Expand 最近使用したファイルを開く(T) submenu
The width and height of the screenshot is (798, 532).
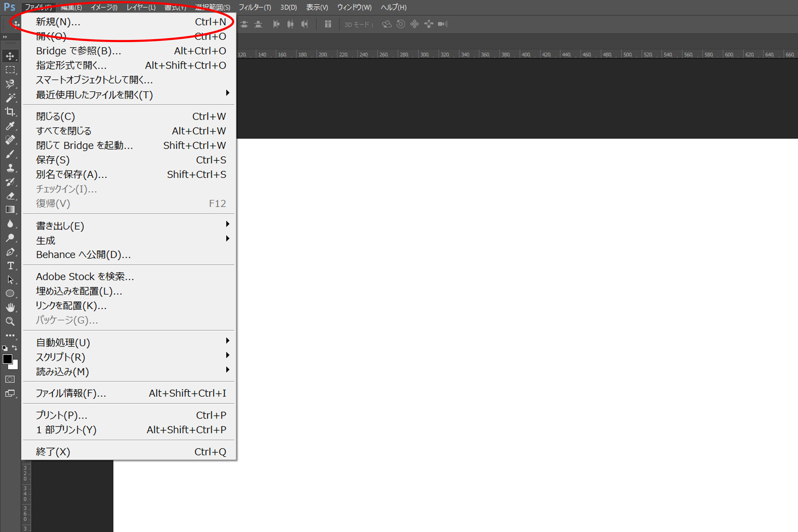coord(129,95)
